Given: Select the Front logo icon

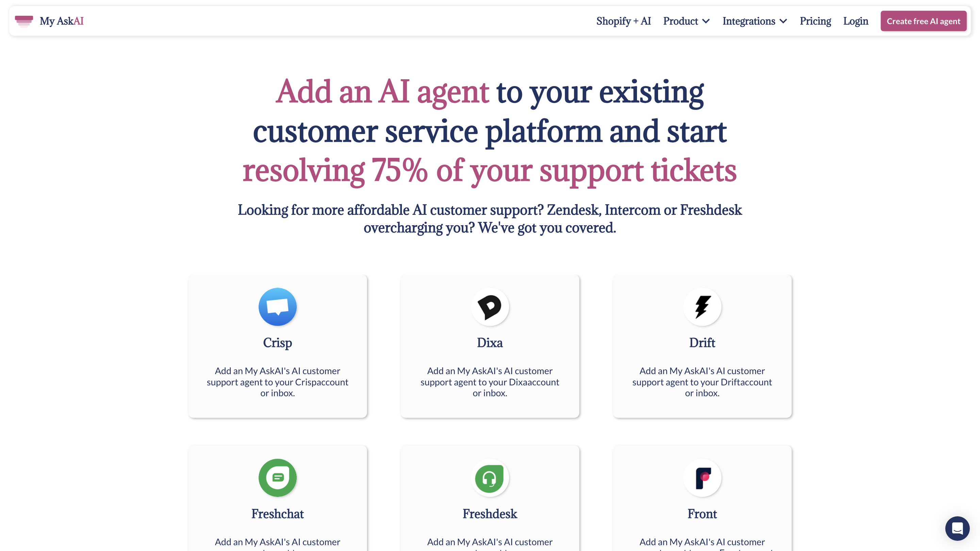Looking at the screenshot, I should [x=702, y=478].
